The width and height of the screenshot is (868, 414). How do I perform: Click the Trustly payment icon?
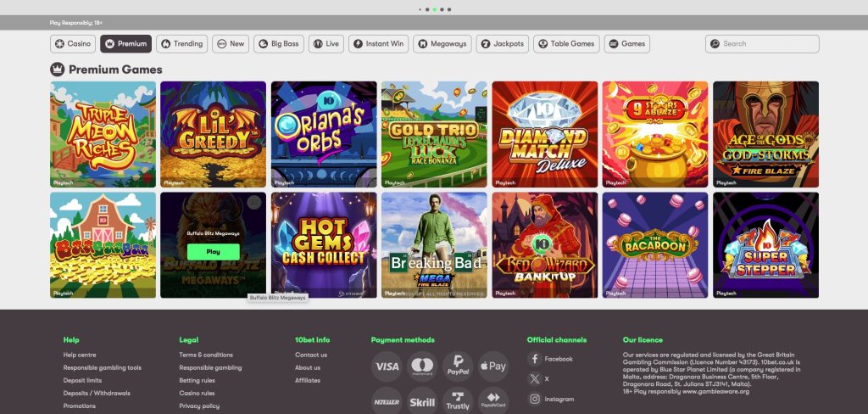[458, 402]
